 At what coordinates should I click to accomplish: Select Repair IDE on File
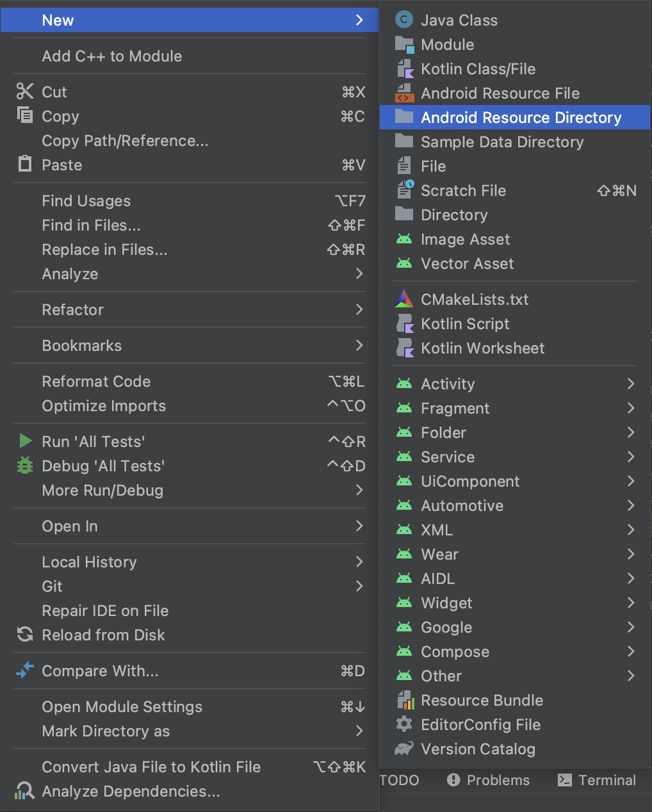(190, 611)
